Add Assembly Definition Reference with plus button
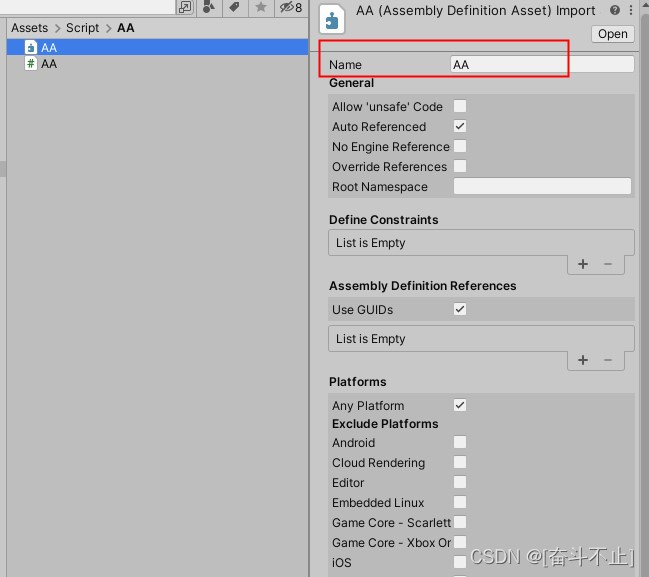 click(x=583, y=360)
